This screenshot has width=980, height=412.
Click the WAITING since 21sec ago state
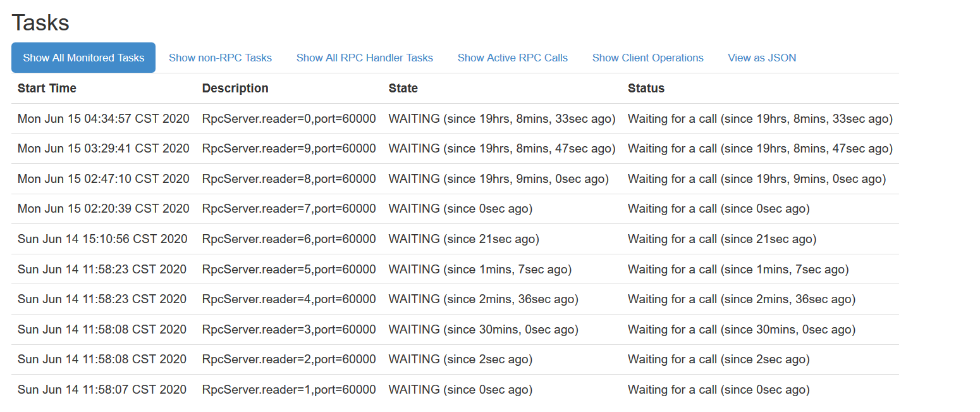click(463, 239)
